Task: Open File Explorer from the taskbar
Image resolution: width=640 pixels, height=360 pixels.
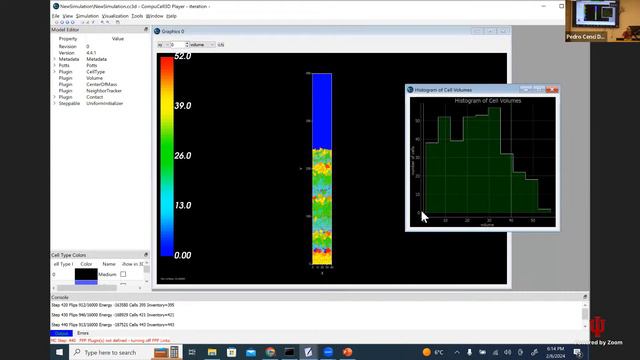Action: (x=212, y=352)
